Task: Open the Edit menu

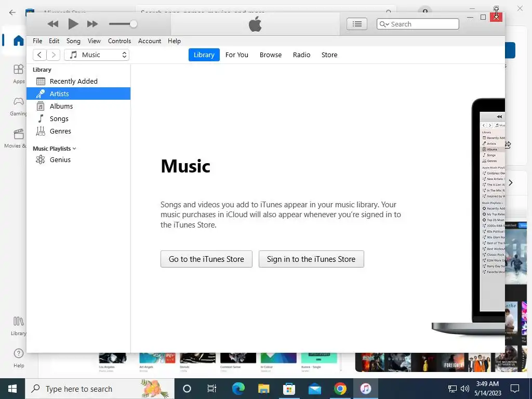Action: pos(54,41)
